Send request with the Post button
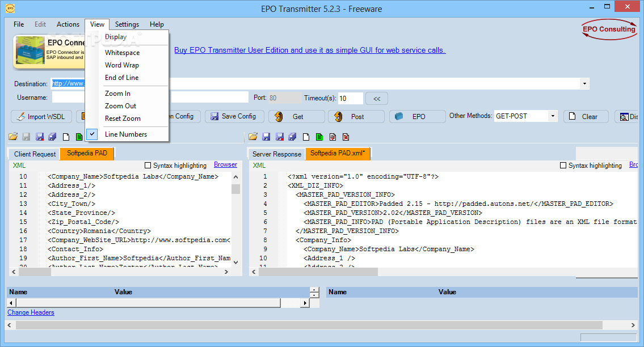This screenshot has width=644, height=347. (x=356, y=117)
